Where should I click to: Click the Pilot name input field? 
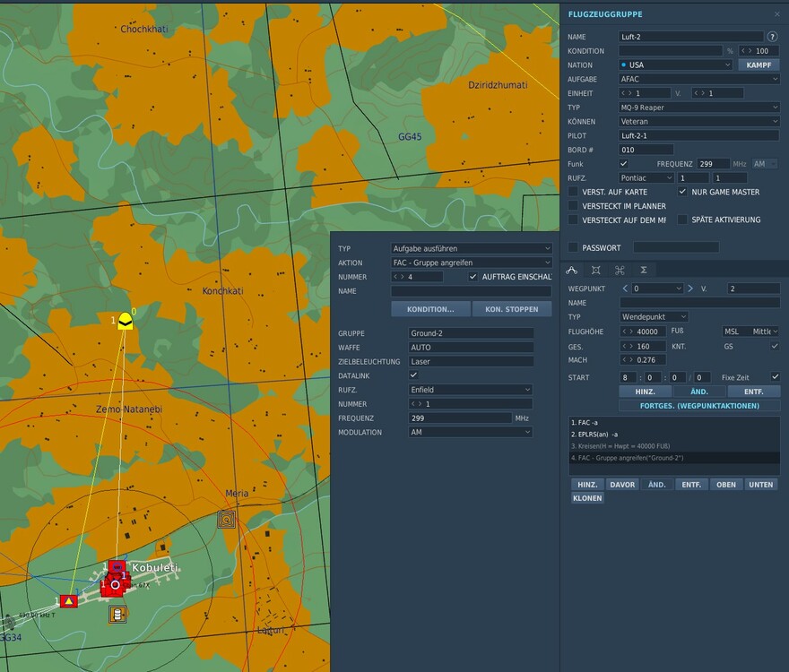(699, 135)
